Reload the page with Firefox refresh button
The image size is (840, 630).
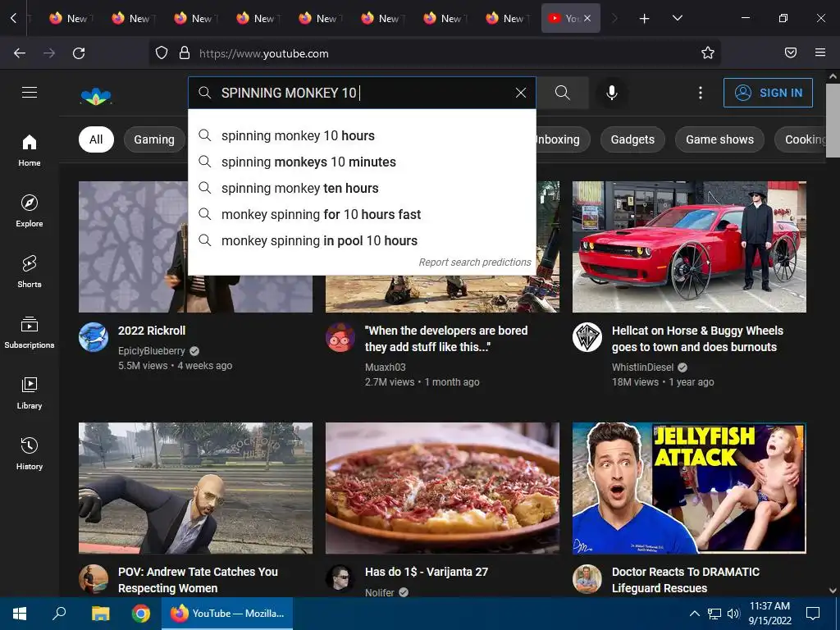[79, 53]
